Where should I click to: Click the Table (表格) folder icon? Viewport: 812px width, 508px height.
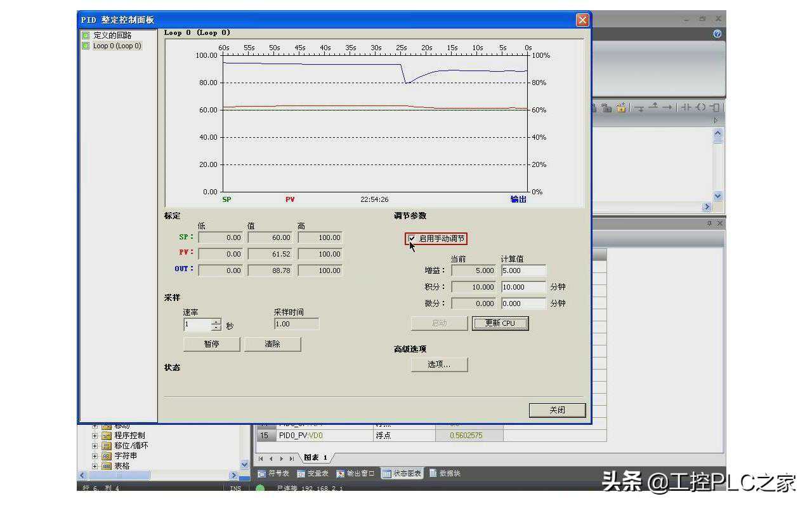(x=107, y=466)
